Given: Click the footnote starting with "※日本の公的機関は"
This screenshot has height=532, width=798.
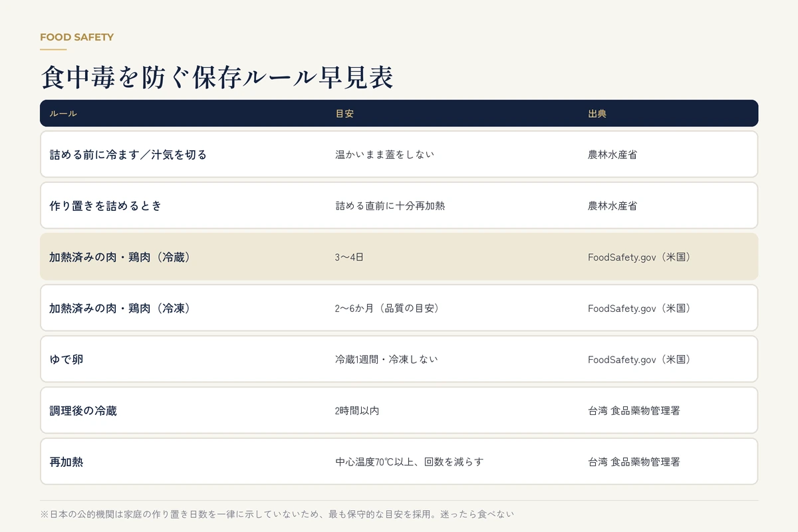Looking at the screenshot, I should pos(277,514).
